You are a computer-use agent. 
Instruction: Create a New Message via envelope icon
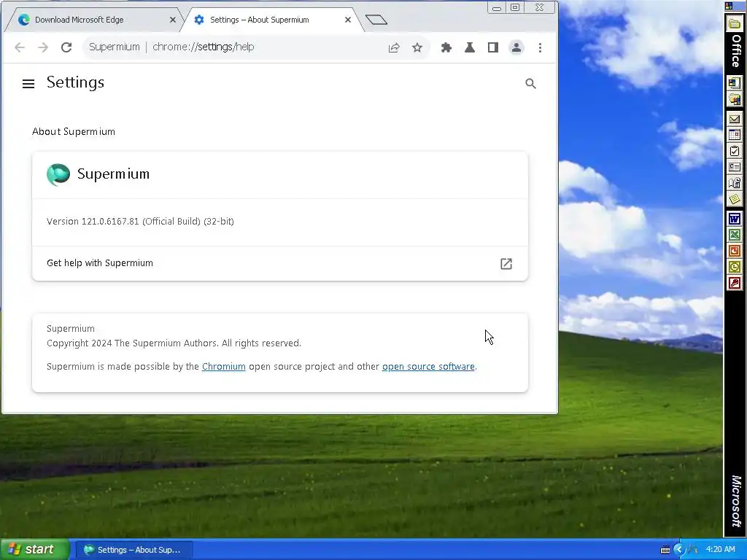[x=734, y=119]
